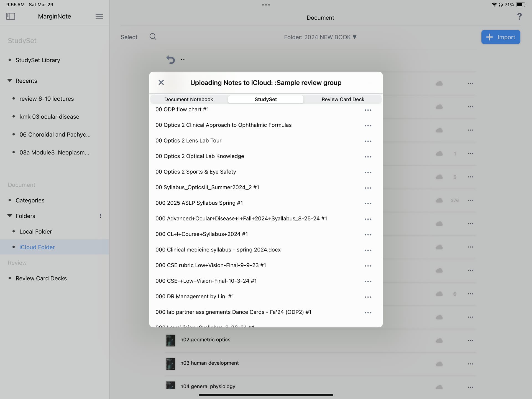Click the Folders vertical three-dot menu
532x399 pixels.
coord(100,216)
